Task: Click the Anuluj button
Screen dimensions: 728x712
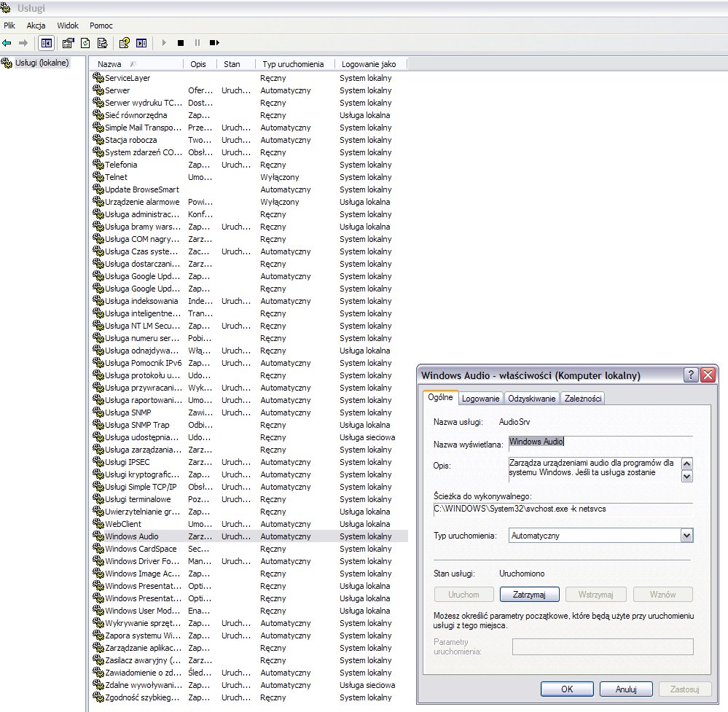Action: pyautogui.click(x=626, y=689)
